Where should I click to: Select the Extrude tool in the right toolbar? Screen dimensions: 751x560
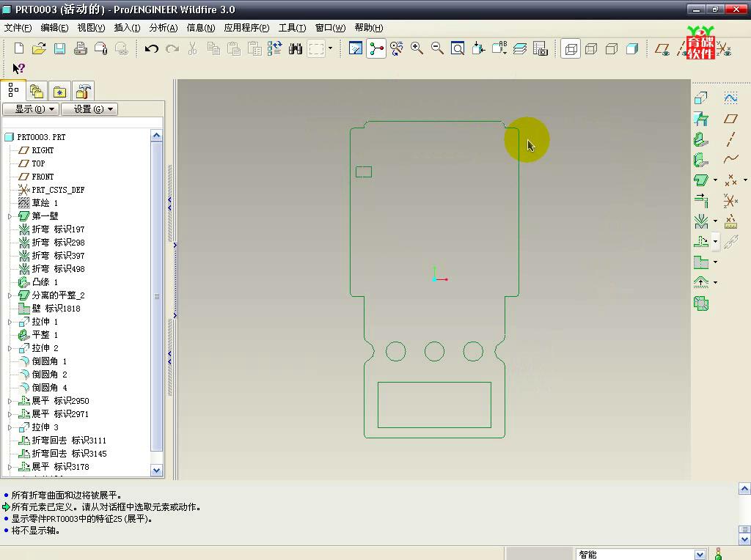(x=700, y=98)
